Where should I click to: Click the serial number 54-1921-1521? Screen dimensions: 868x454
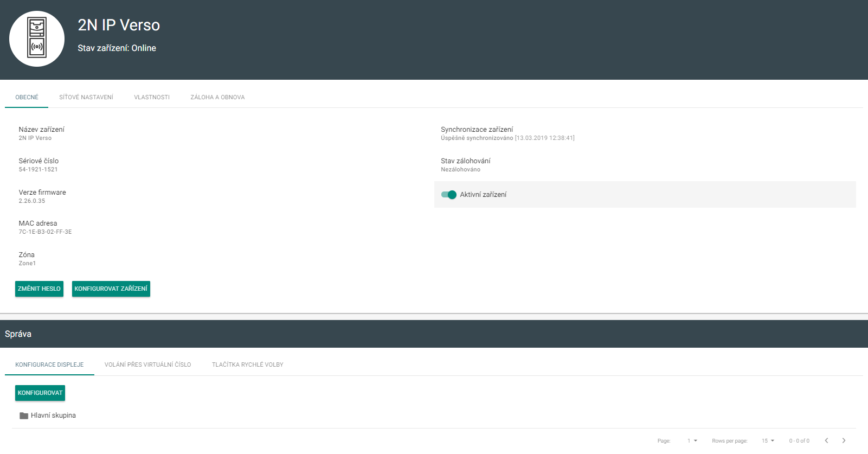[x=38, y=169]
